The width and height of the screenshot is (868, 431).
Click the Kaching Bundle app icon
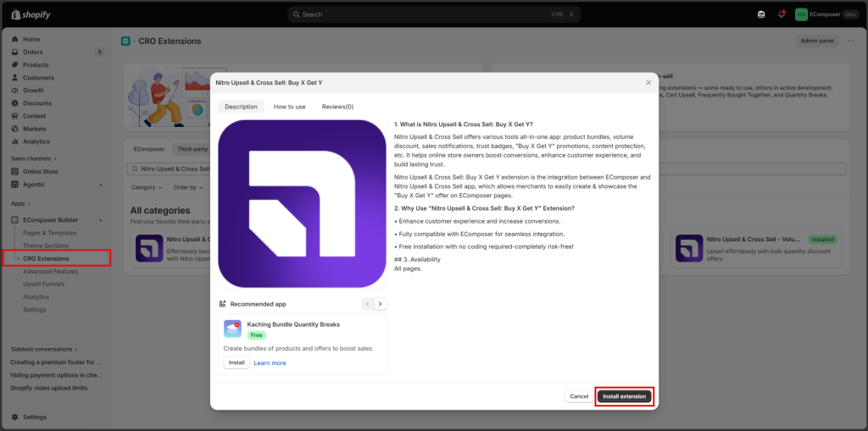(232, 328)
